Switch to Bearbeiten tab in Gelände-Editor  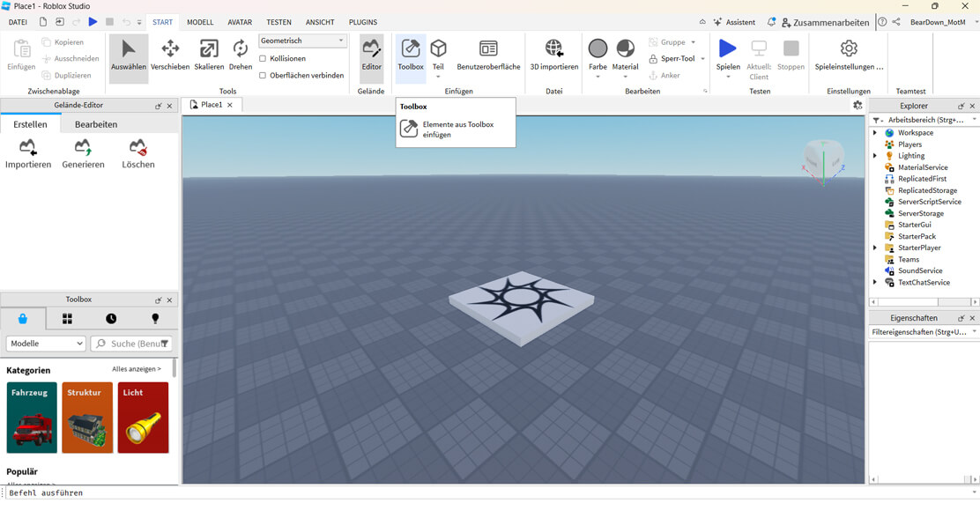coord(96,124)
